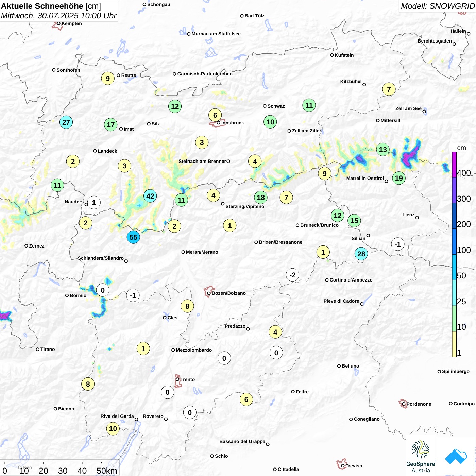Viewport: 476px width, 476px height.
Task: Select the 1 cm marker beside Nauders
Action: point(94,203)
